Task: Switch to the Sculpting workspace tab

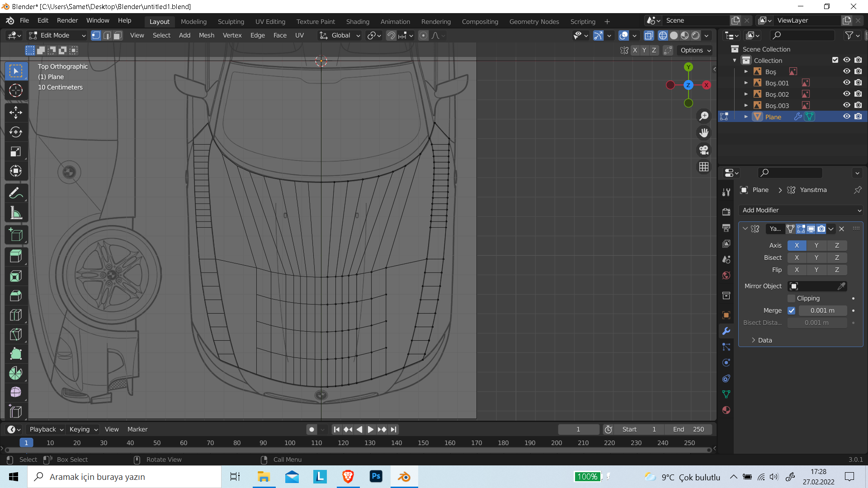Action: click(x=231, y=21)
